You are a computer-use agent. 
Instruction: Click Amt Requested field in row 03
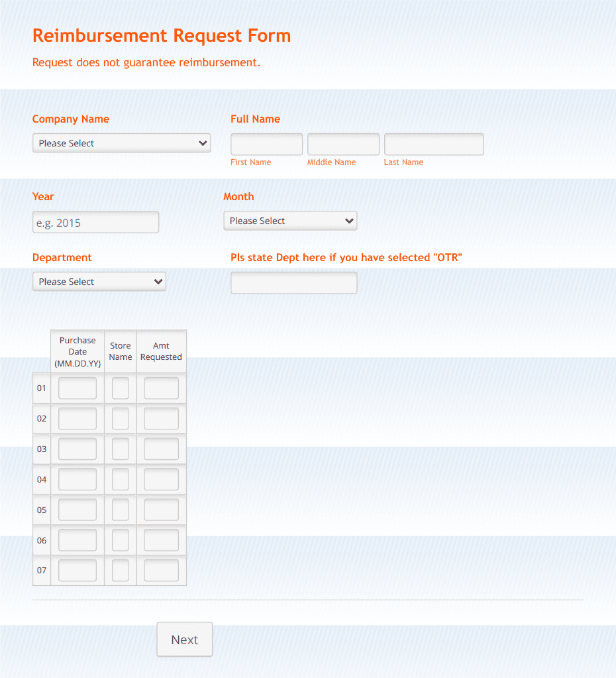click(161, 449)
